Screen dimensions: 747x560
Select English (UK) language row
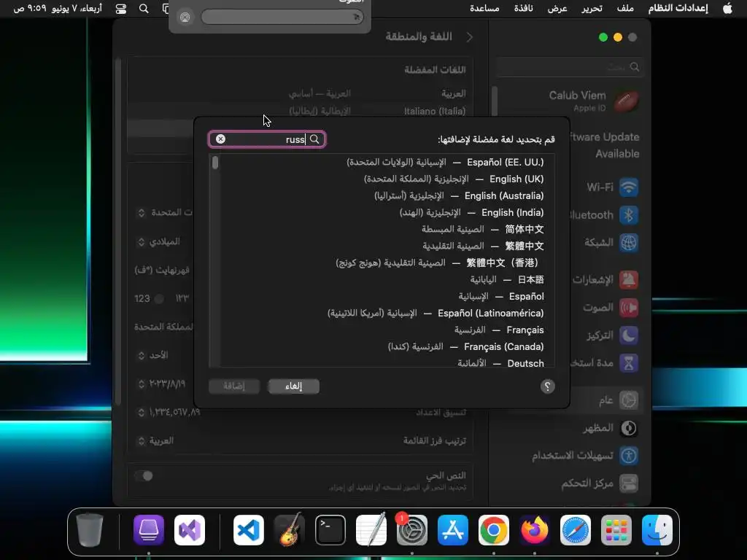click(x=382, y=179)
